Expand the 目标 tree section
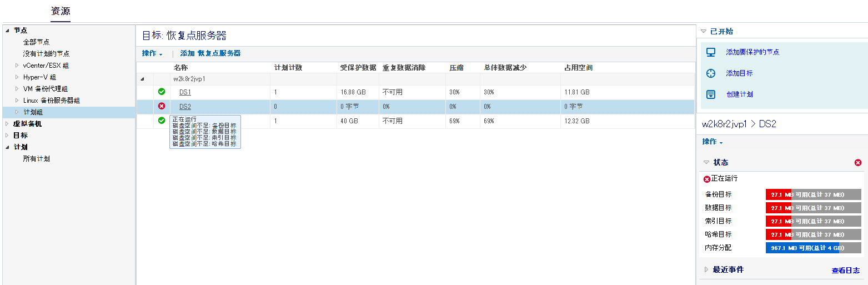 pyautogui.click(x=7, y=136)
